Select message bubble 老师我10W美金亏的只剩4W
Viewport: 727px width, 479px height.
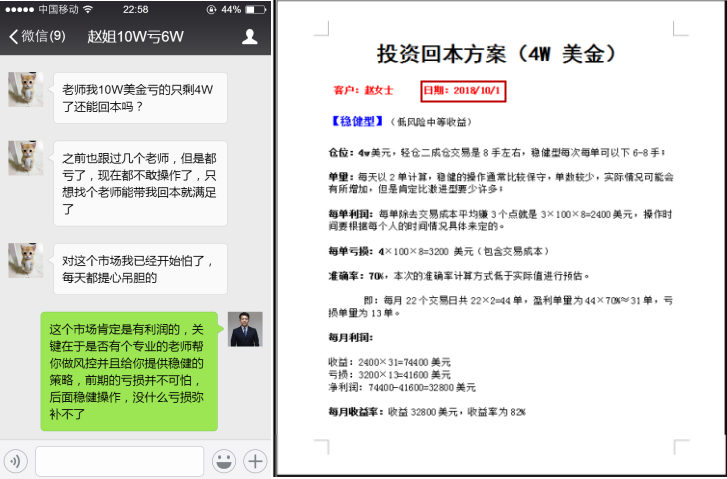[140, 98]
